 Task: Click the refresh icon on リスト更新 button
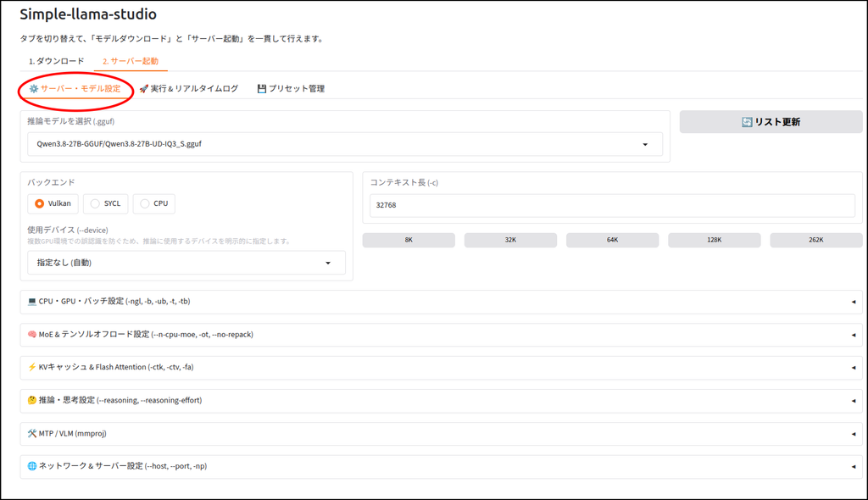pos(747,122)
